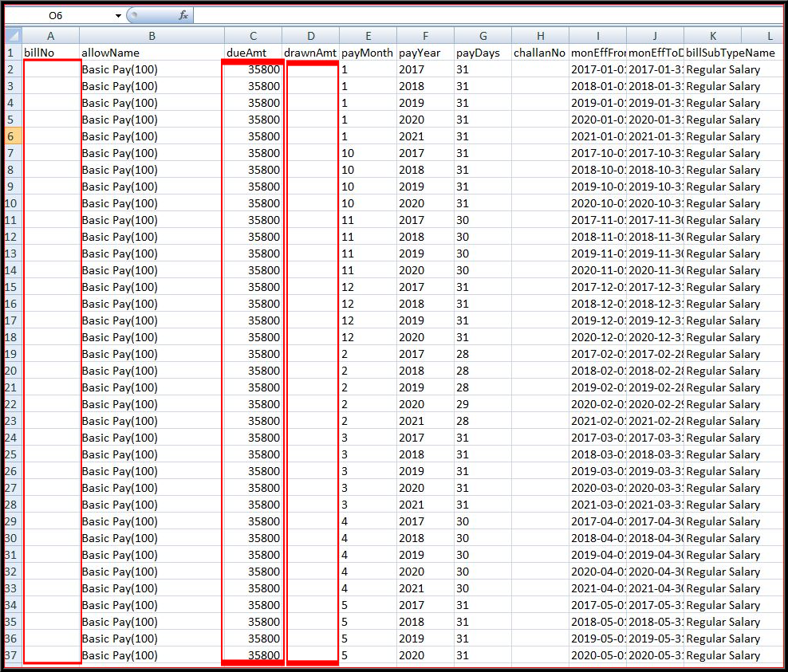
Task: Click the billNo header cell
Action: pyautogui.click(x=51, y=53)
